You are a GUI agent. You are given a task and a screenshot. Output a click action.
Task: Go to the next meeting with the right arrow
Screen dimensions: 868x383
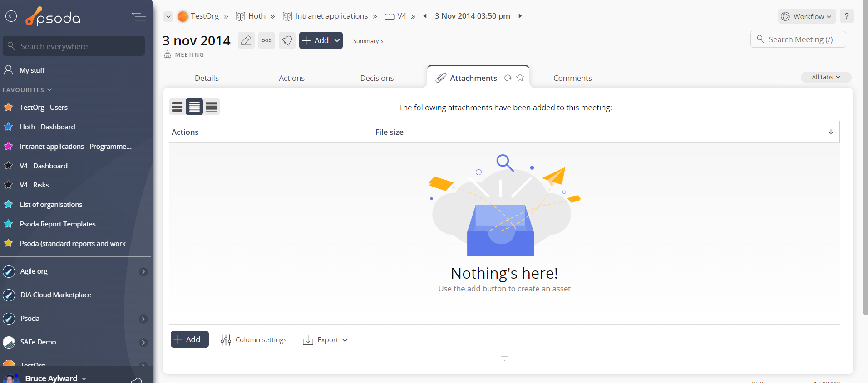520,16
